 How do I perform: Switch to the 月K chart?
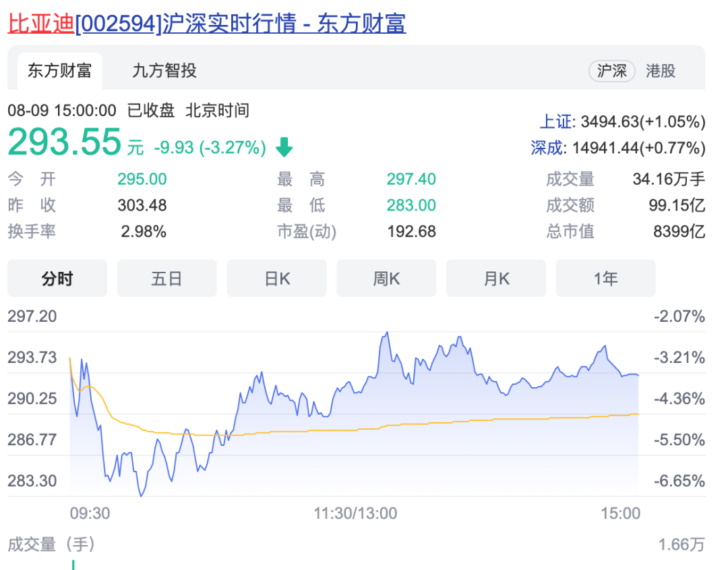496,279
